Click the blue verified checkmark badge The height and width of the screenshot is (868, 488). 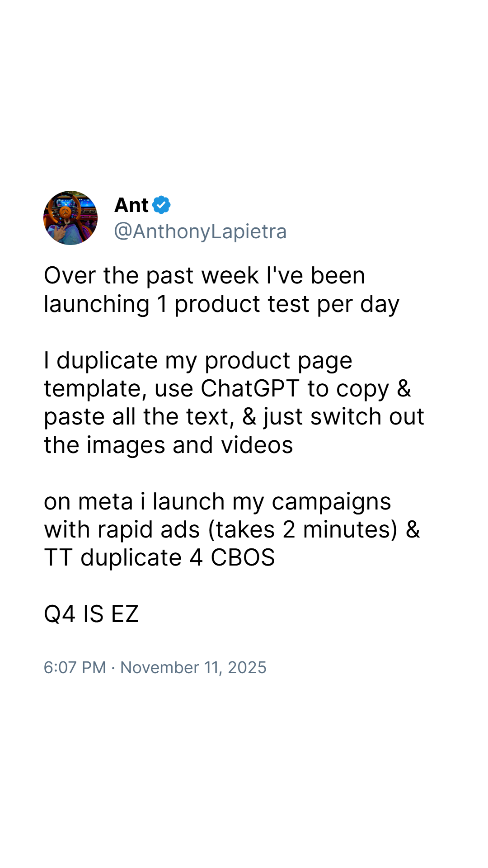(x=161, y=205)
